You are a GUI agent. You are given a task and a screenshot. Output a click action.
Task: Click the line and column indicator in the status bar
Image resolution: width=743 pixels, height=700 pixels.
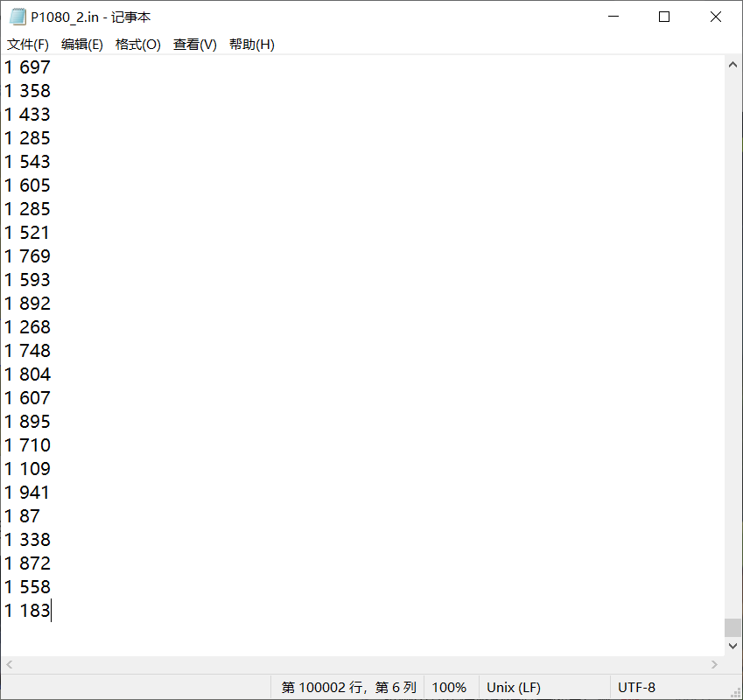[348, 688]
